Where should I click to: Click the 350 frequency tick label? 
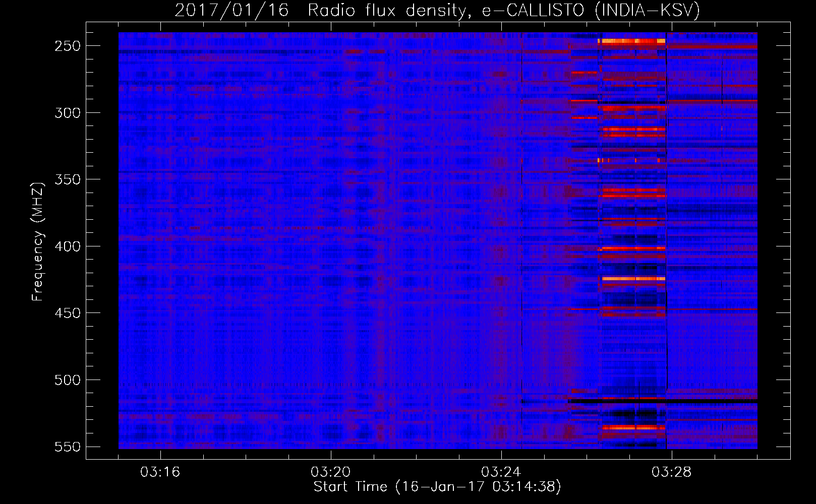pos(68,179)
